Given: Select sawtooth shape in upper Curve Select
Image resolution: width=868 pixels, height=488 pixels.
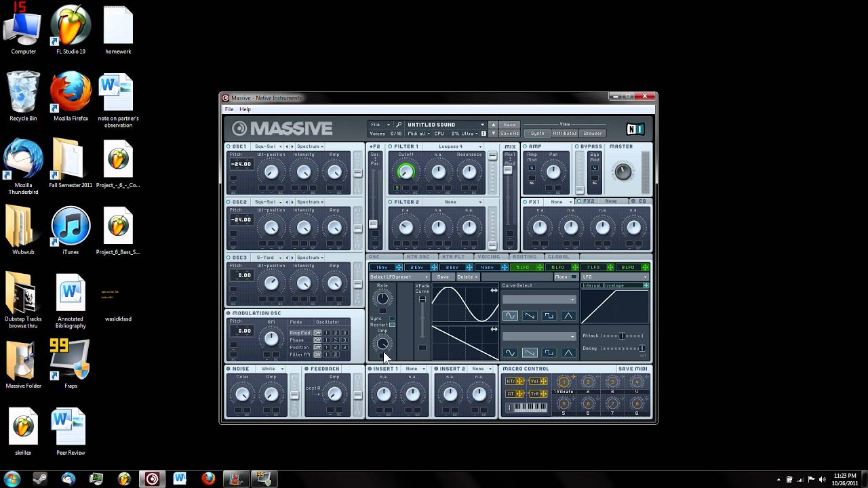Looking at the screenshot, I should pyautogui.click(x=530, y=316).
